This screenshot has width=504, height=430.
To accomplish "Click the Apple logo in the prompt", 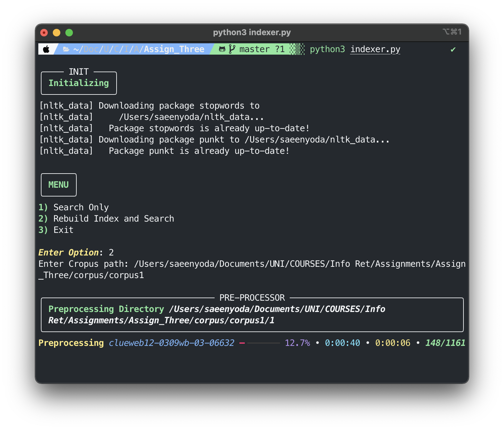I will [46, 49].
